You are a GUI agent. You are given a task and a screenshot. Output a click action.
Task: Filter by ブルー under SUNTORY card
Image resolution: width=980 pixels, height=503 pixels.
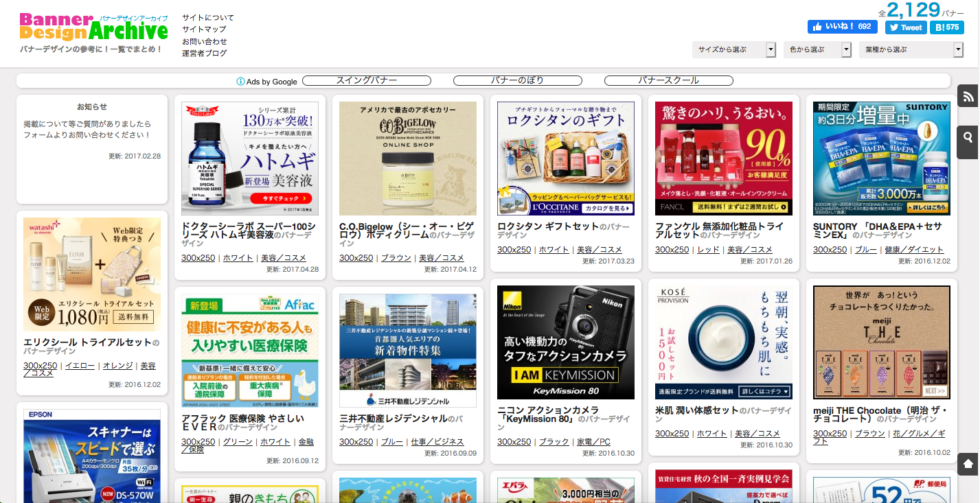pos(866,250)
